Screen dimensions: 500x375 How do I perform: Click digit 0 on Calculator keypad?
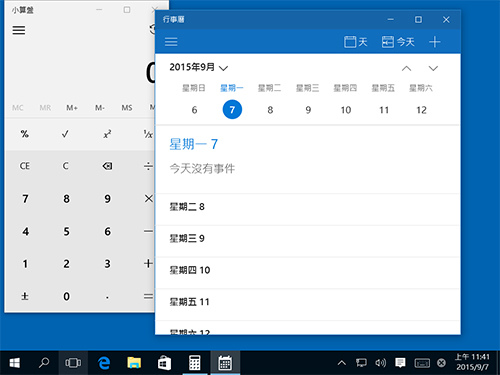click(66, 296)
